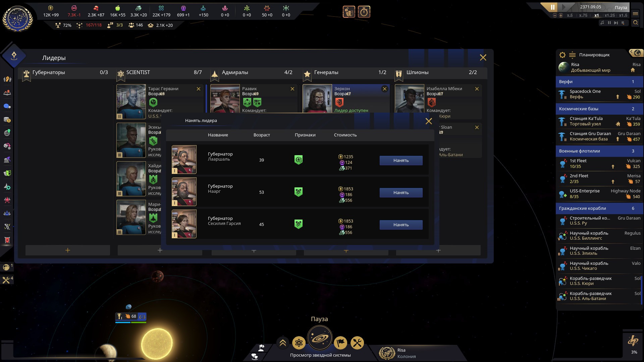
Task: Click the crossed tools icon in bottom bar
Action: click(357, 343)
